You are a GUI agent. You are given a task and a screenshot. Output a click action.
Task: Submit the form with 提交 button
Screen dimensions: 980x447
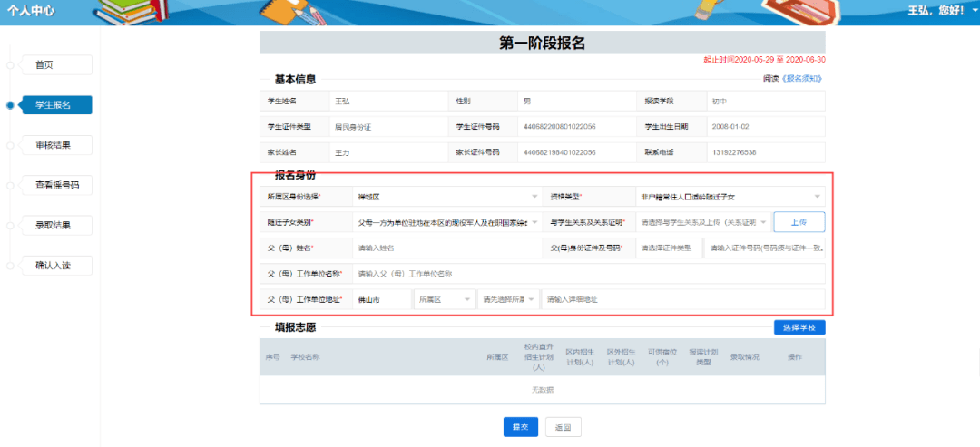(521, 427)
